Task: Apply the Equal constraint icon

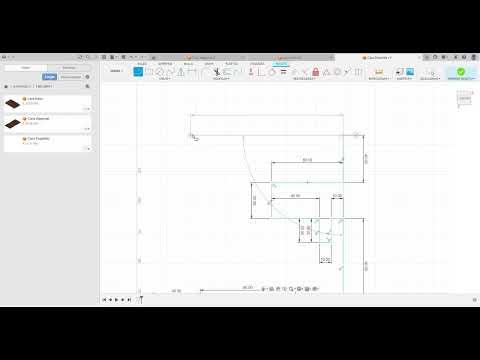Action: [x=284, y=72]
